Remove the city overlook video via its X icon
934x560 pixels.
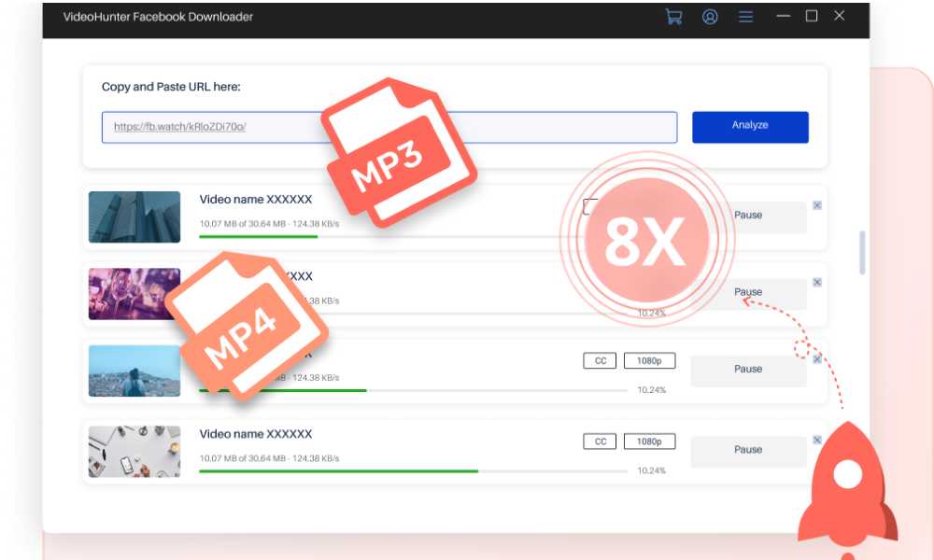coord(817,358)
